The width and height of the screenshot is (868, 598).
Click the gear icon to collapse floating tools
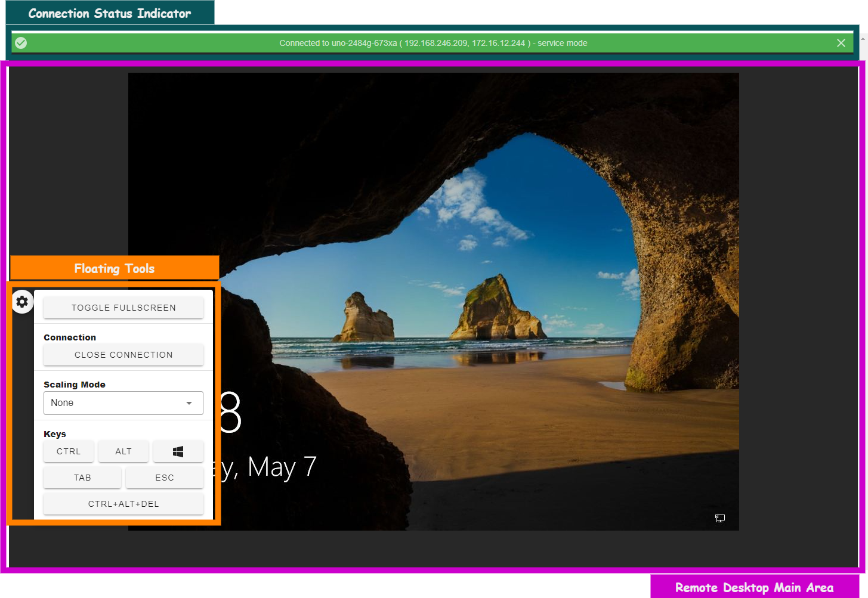pyautogui.click(x=22, y=302)
